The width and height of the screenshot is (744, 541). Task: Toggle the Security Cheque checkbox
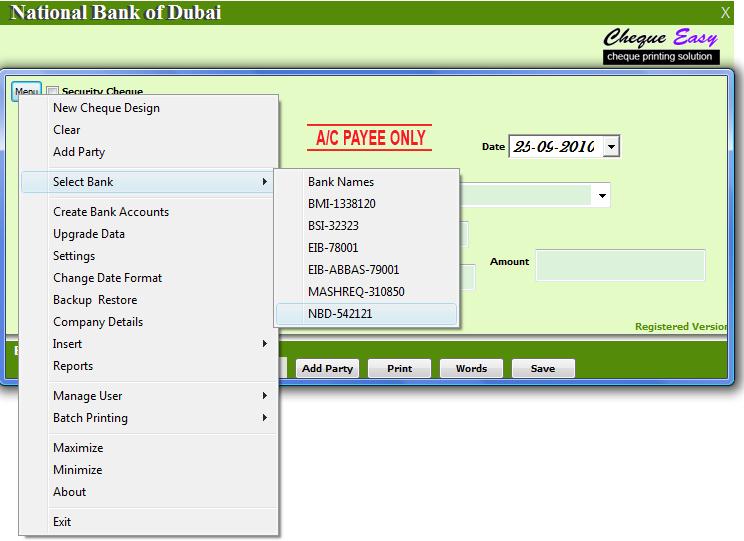click(52, 91)
